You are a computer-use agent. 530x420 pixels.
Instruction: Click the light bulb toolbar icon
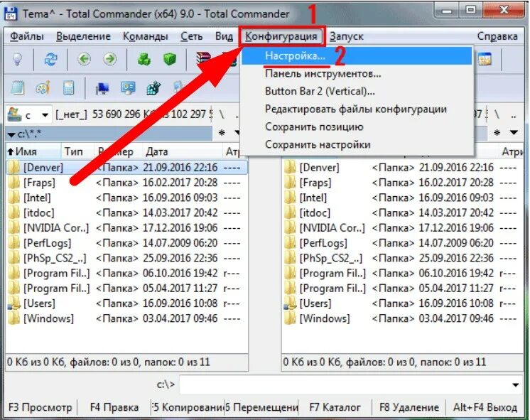pos(17,59)
